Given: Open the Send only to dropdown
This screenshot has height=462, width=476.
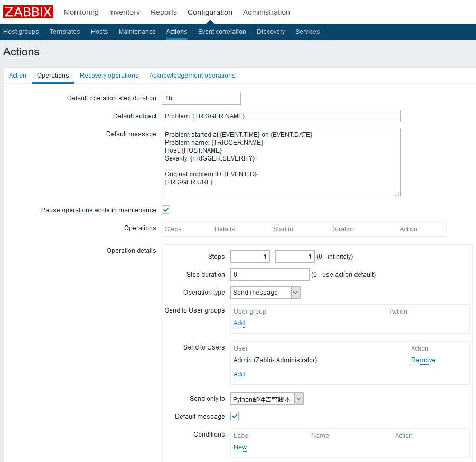Looking at the screenshot, I should (267, 399).
